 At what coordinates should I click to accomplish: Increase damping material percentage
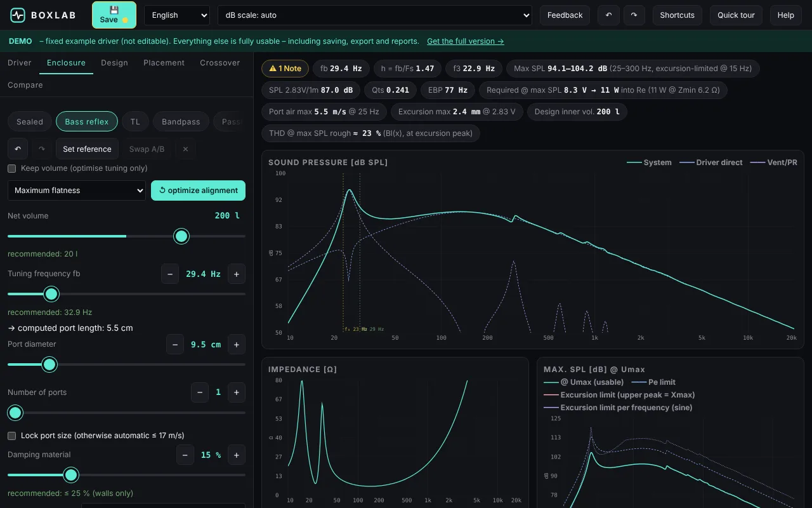click(x=237, y=455)
